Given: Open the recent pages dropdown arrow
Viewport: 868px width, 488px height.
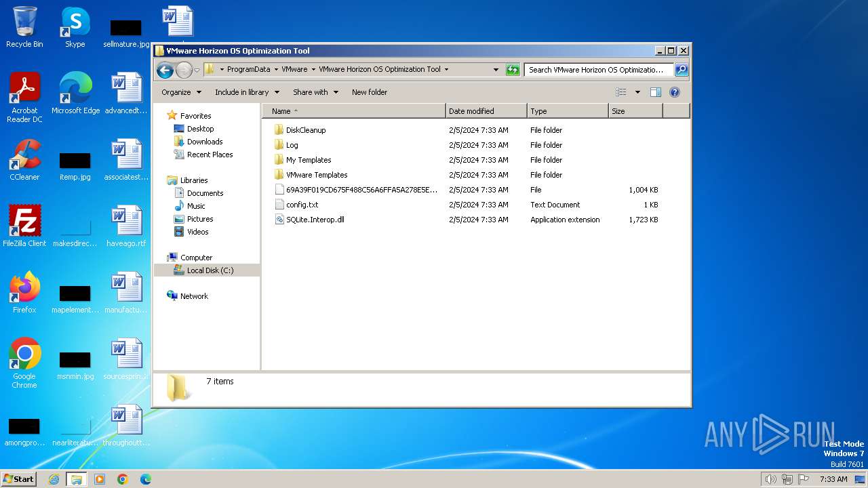Looking at the screenshot, I should pos(197,70).
